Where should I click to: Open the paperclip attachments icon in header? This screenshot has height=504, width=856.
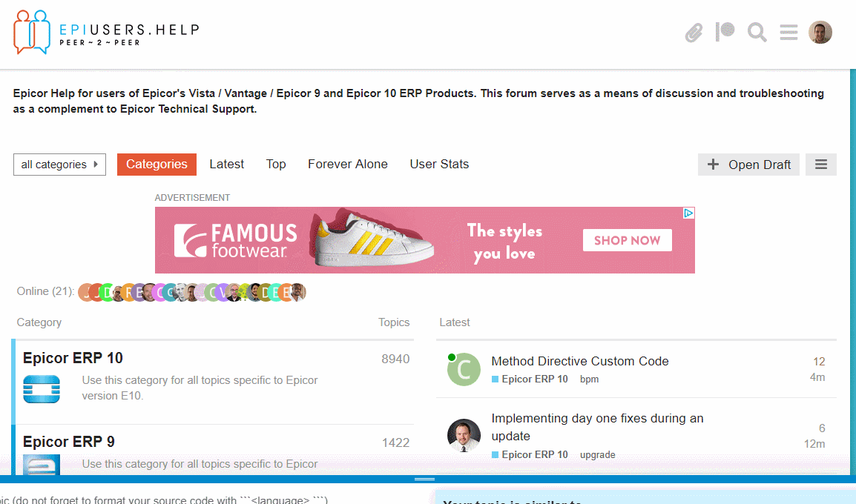[694, 33]
